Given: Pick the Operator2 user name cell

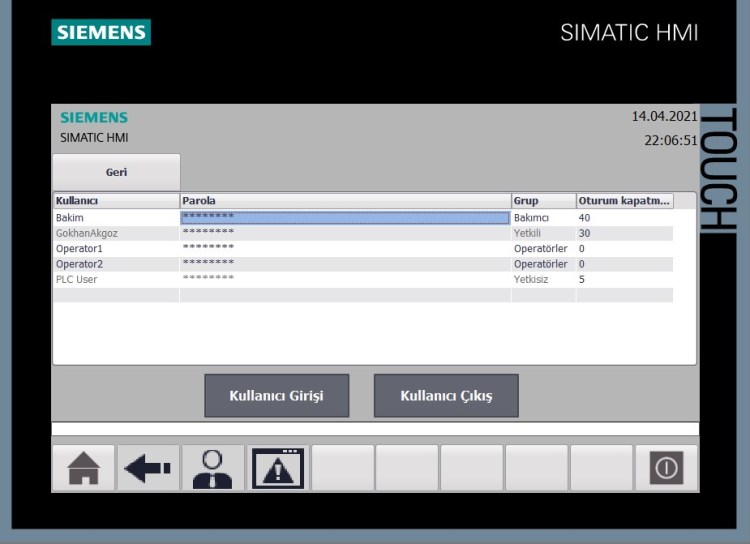Looking at the screenshot, I should 115,264.
